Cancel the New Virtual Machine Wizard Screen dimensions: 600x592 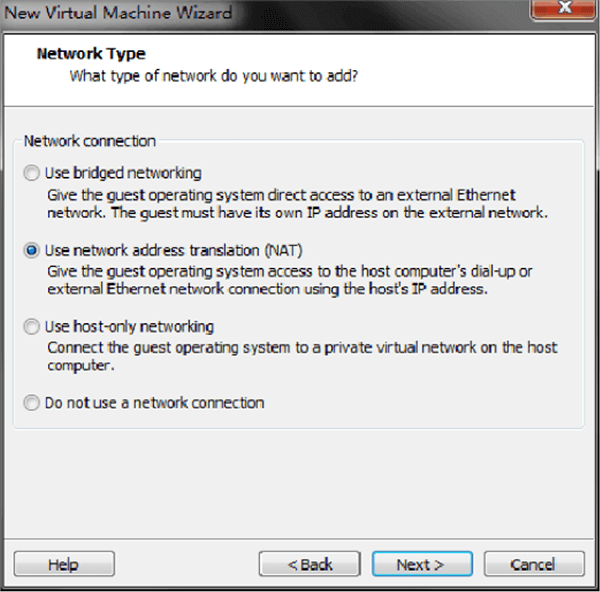click(533, 565)
